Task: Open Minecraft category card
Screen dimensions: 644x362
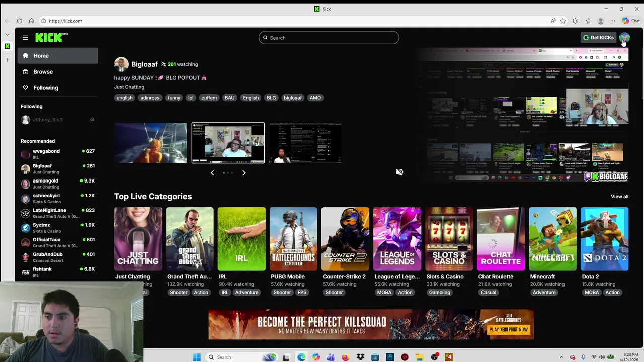Action: click(x=552, y=239)
